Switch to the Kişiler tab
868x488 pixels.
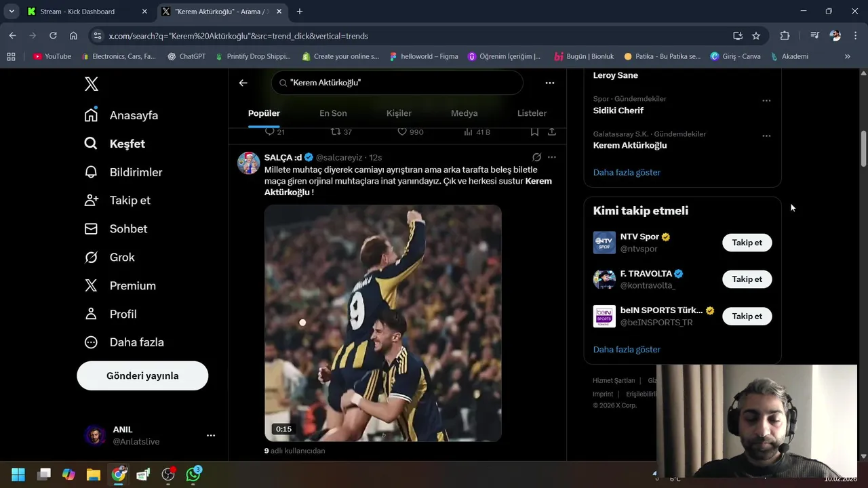coord(399,113)
